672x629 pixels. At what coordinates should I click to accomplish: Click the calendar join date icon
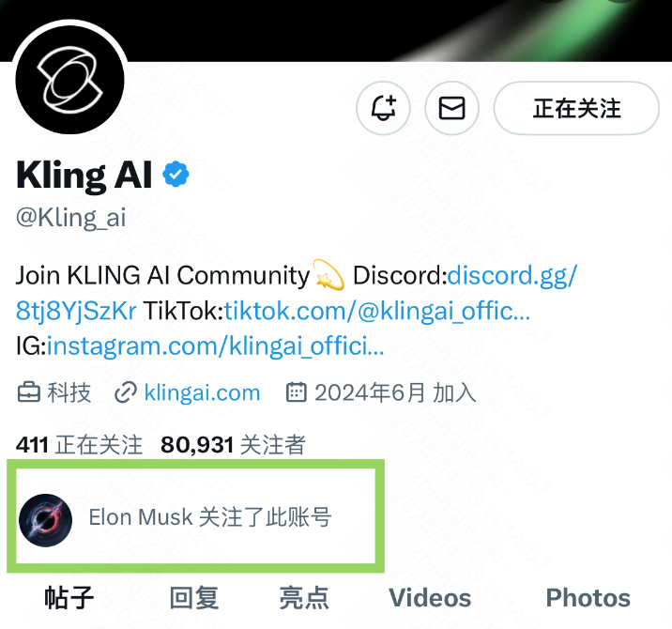click(x=297, y=392)
